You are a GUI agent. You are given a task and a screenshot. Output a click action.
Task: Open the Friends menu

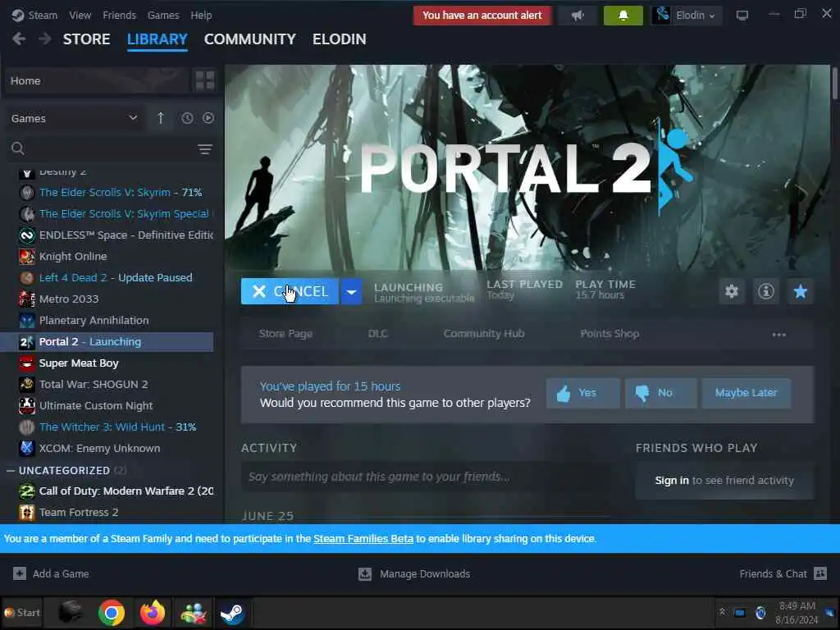[120, 15]
